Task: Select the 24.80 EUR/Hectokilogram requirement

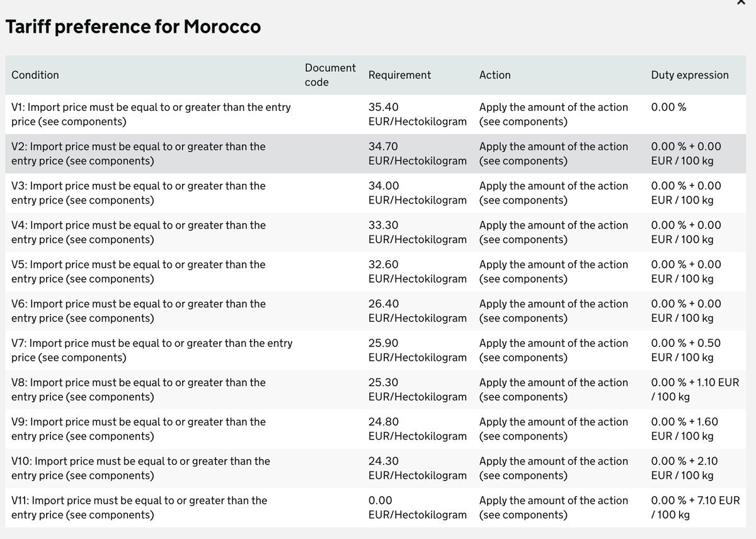Action: click(x=418, y=429)
